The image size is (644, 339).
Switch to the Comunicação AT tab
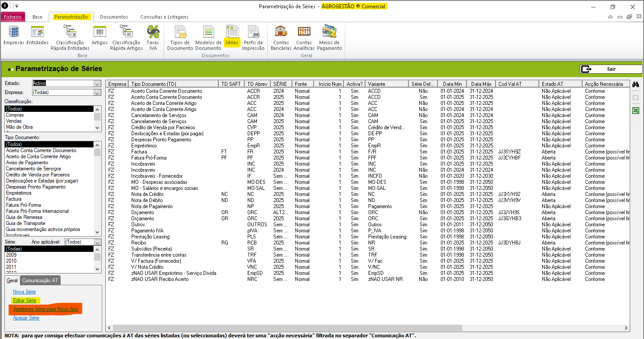tap(40, 280)
